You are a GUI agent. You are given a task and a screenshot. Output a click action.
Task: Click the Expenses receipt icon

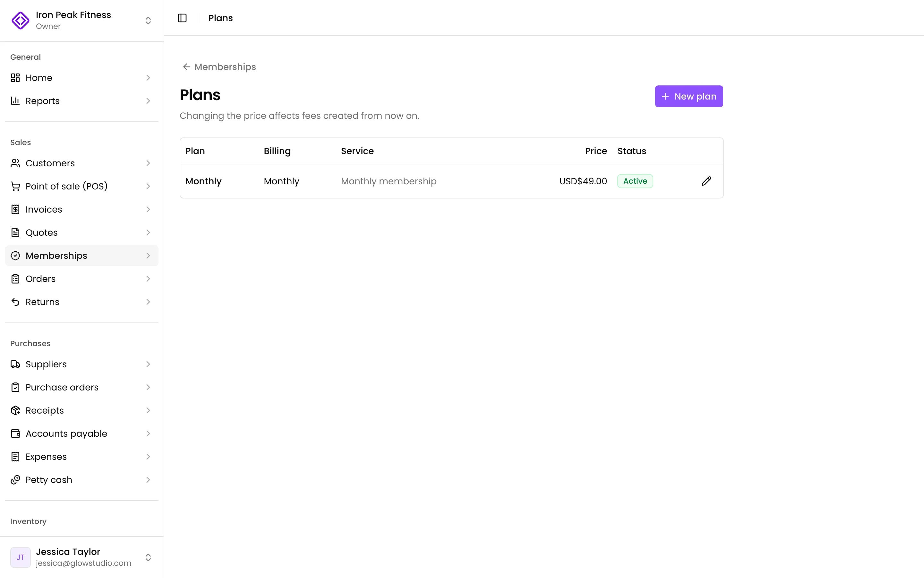coord(15,457)
